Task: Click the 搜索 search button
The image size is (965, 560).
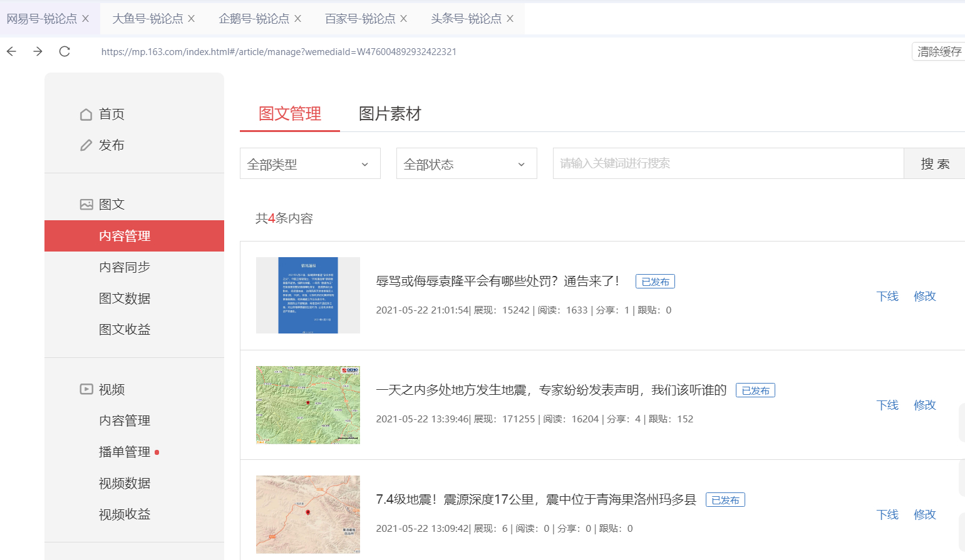Action: (935, 163)
